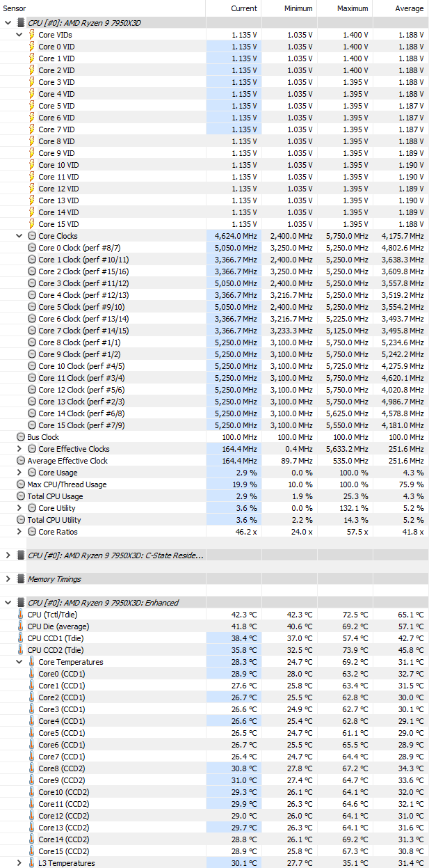Click the Maximum column header
Image resolution: width=429 pixels, height=868 pixels.
point(345,8)
